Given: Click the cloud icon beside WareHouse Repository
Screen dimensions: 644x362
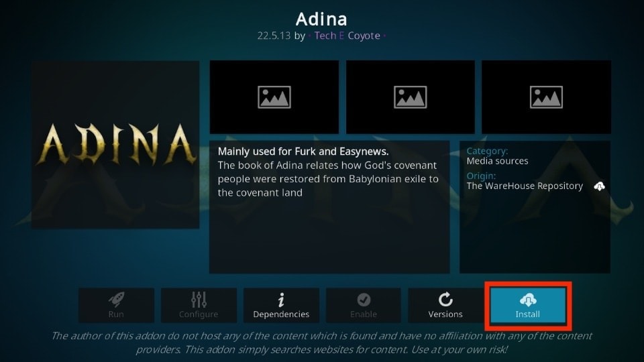Looking at the screenshot, I should point(599,186).
